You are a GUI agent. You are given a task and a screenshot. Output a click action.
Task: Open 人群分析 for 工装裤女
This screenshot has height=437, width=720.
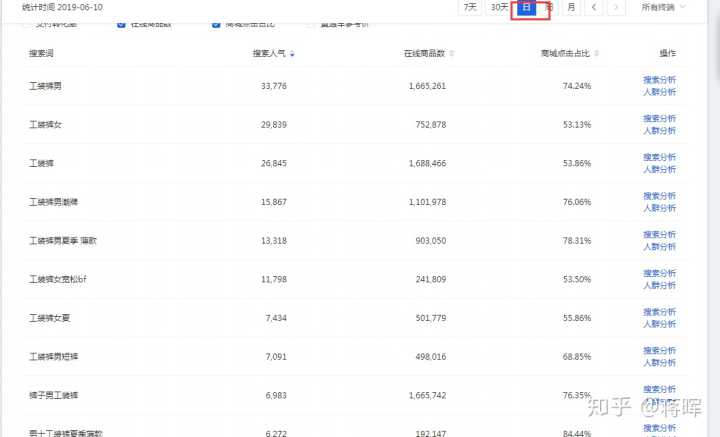(x=659, y=130)
